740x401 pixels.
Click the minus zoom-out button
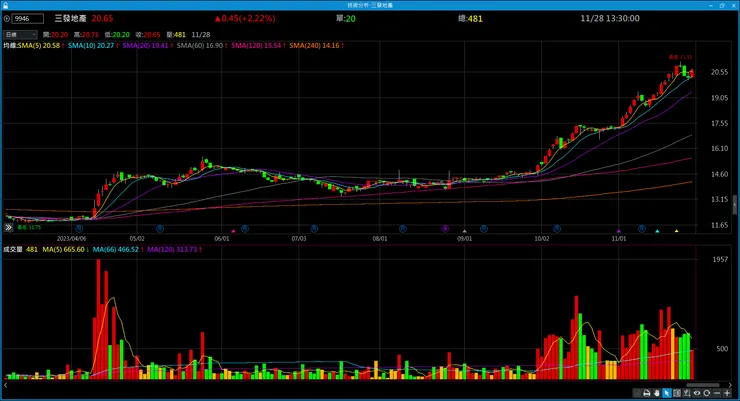717,393
